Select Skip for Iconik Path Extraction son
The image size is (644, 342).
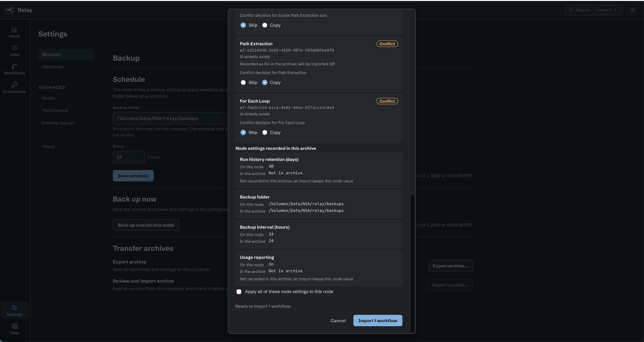pos(243,25)
